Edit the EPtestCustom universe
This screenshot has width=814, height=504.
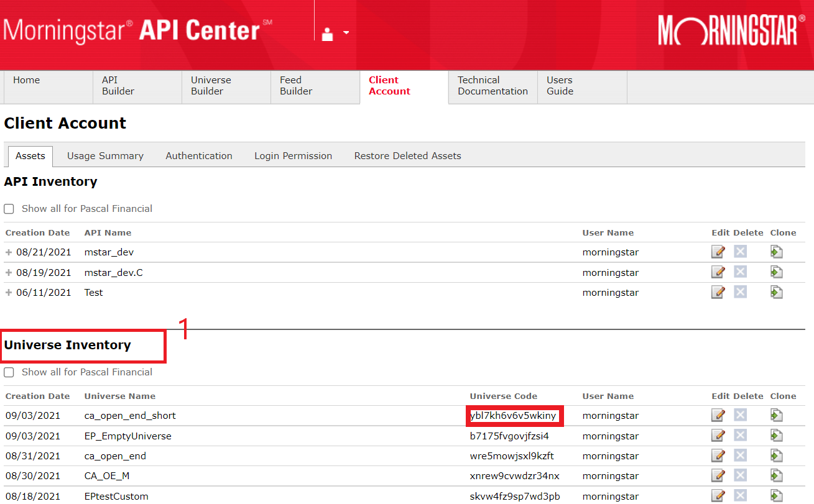[x=718, y=496]
